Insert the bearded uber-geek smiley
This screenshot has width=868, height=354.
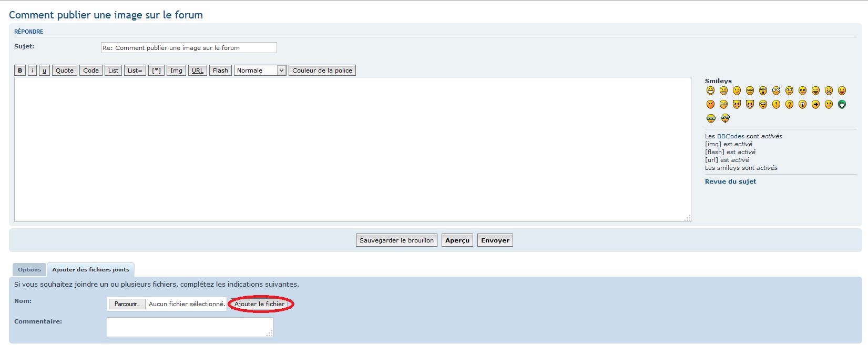click(726, 118)
